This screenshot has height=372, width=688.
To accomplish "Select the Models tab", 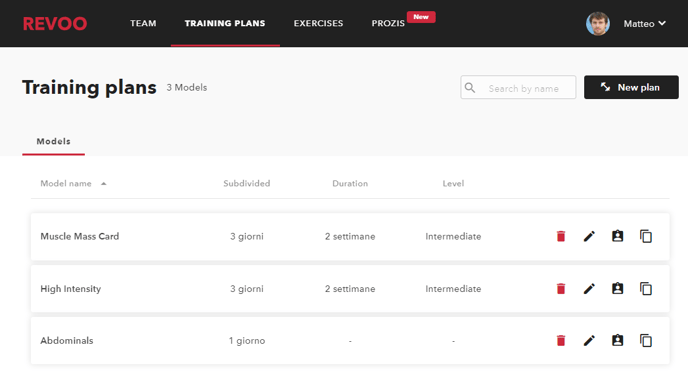I will (54, 141).
